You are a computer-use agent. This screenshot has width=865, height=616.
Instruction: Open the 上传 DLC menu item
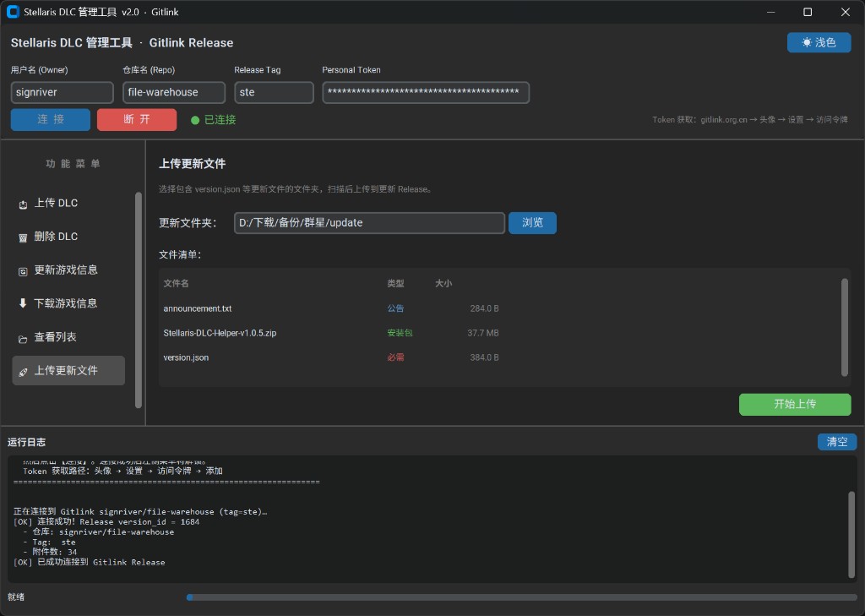68,203
